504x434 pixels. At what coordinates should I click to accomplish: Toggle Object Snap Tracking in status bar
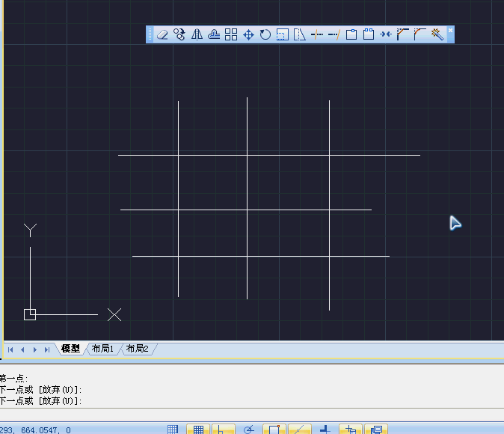pos(300,430)
